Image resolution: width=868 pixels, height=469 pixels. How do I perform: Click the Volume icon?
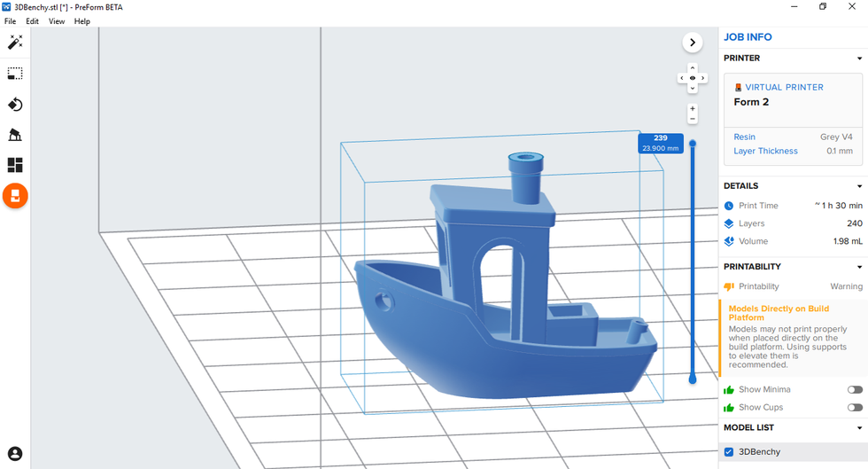click(x=729, y=241)
